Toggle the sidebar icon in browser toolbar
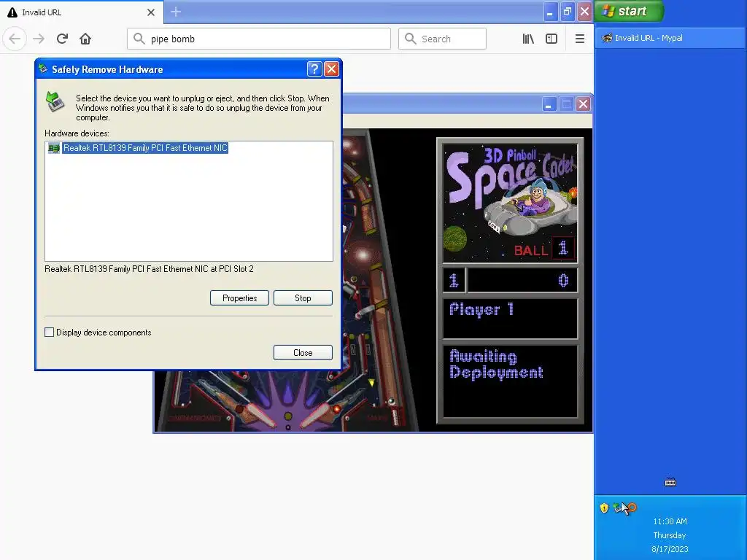Screen dimensions: 747x560 pyautogui.click(x=551, y=39)
